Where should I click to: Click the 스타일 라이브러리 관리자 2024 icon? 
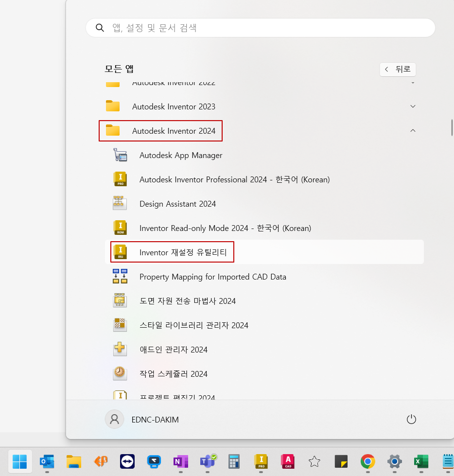(120, 325)
